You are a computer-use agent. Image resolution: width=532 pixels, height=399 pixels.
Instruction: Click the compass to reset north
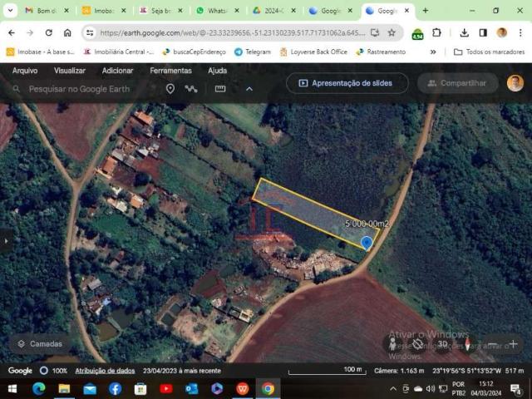(x=467, y=344)
